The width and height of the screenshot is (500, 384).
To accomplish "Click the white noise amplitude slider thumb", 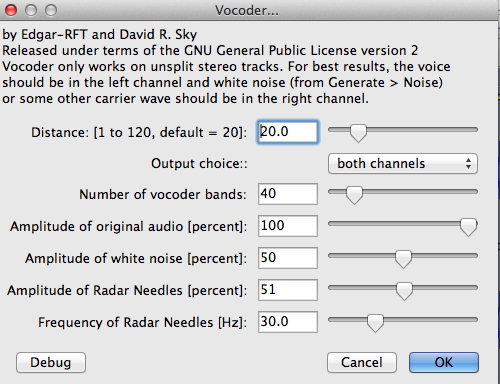I will (403, 260).
